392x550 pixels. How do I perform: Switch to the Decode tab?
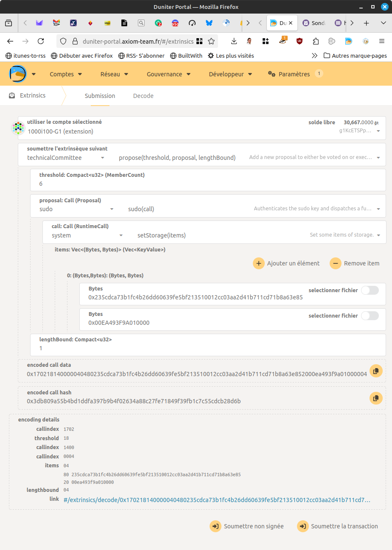pyautogui.click(x=143, y=96)
